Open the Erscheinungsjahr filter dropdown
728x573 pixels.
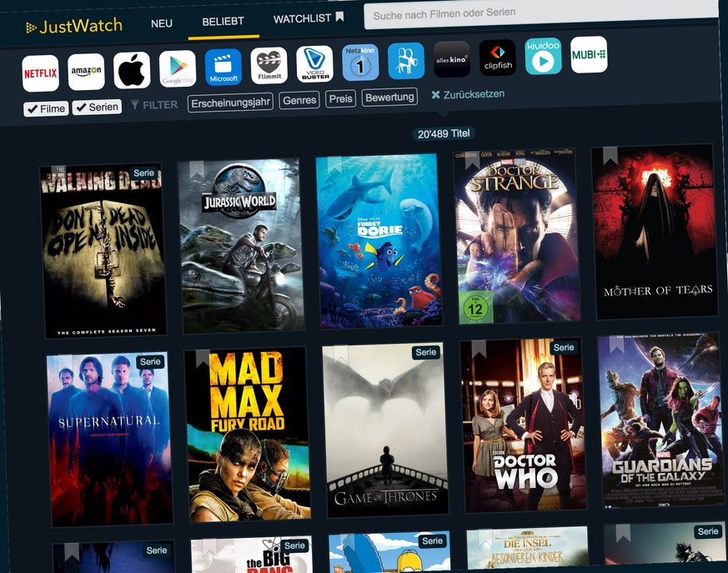click(x=230, y=103)
